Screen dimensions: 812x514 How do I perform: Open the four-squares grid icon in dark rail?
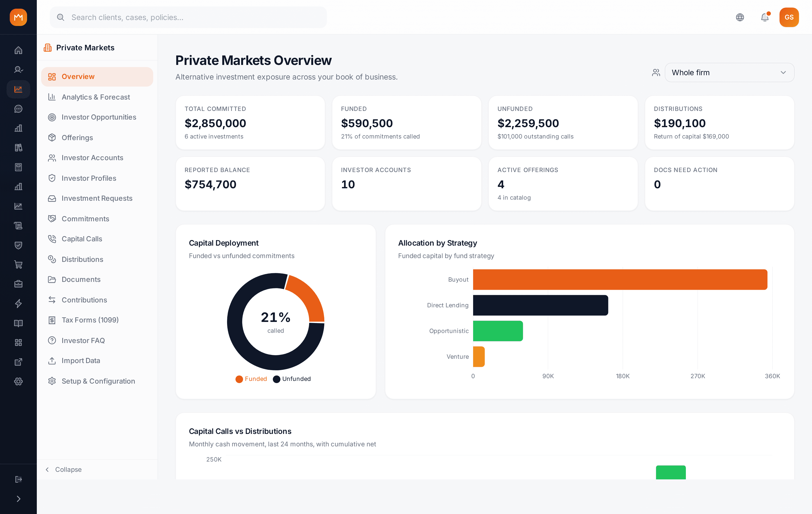point(18,343)
